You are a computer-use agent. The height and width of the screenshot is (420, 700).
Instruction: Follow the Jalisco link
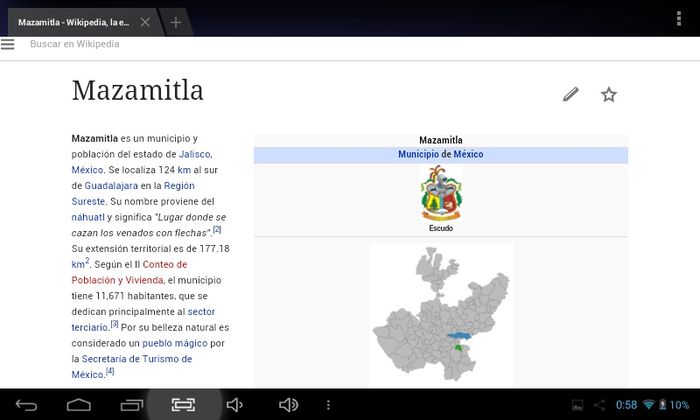(x=195, y=154)
